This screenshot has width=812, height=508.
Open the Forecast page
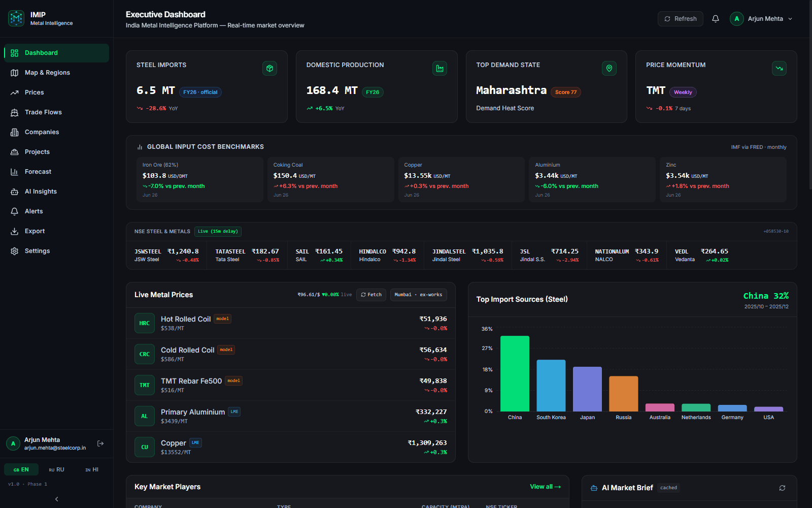point(56,172)
